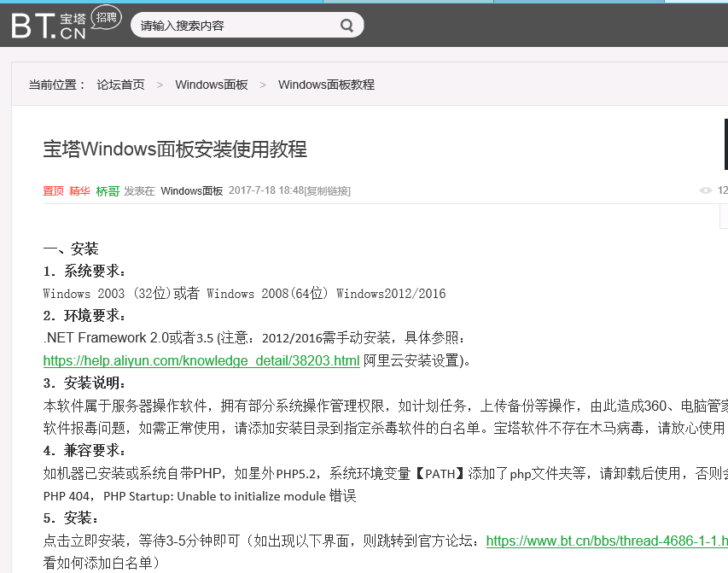Click the 1. 系统要求 heading
Viewport: 728px width, 573px height.
pyautogui.click(x=84, y=271)
